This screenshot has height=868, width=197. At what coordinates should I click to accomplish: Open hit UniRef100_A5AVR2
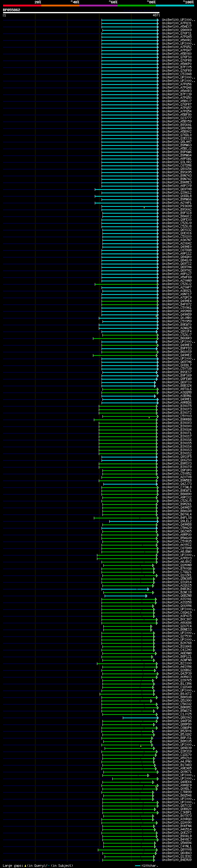coord(177,40)
